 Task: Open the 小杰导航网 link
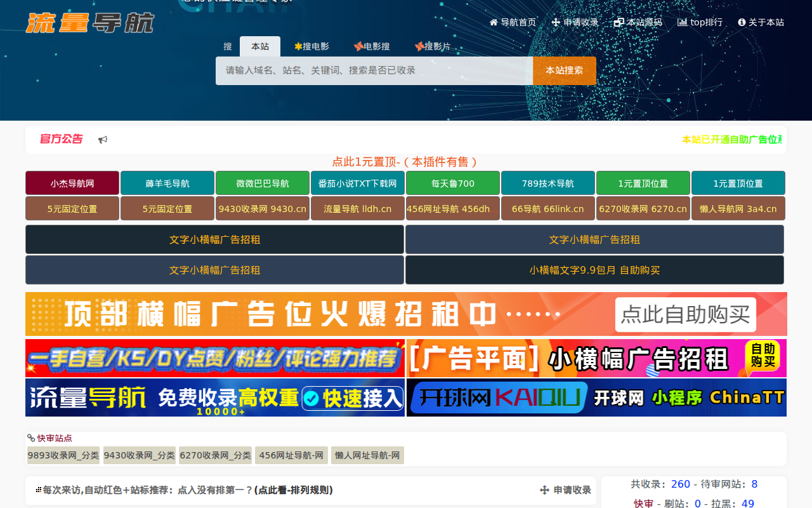[72, 182]
